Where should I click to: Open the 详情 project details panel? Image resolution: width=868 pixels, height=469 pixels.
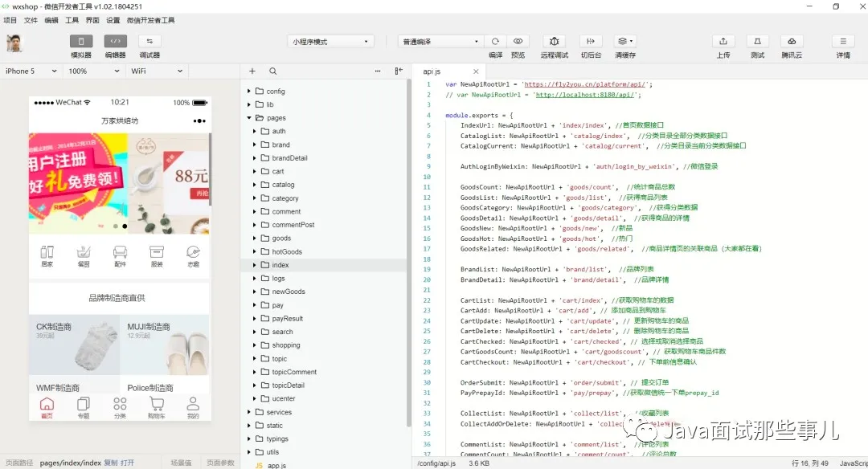click(841, 46)
